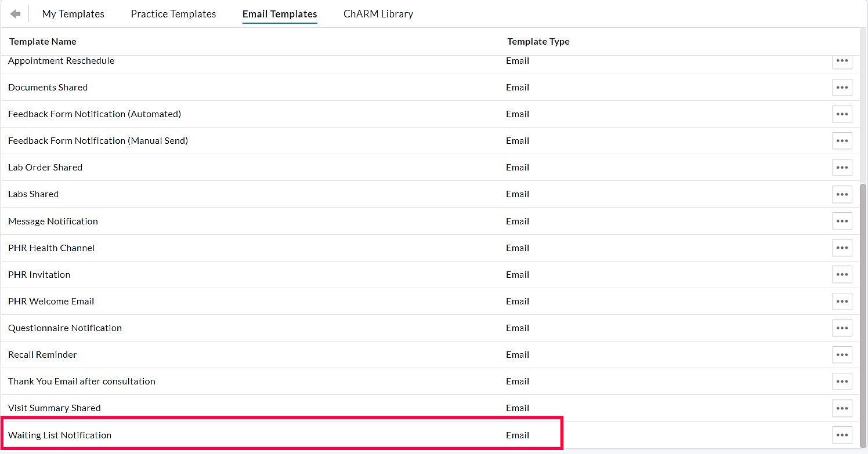Open more options for Message Notification

pos(842,221)
